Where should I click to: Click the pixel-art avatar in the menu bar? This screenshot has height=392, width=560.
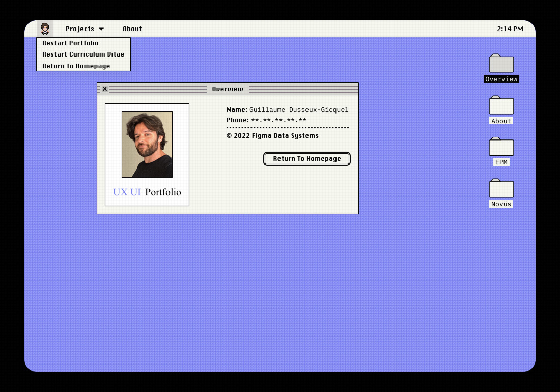(45, 29)
